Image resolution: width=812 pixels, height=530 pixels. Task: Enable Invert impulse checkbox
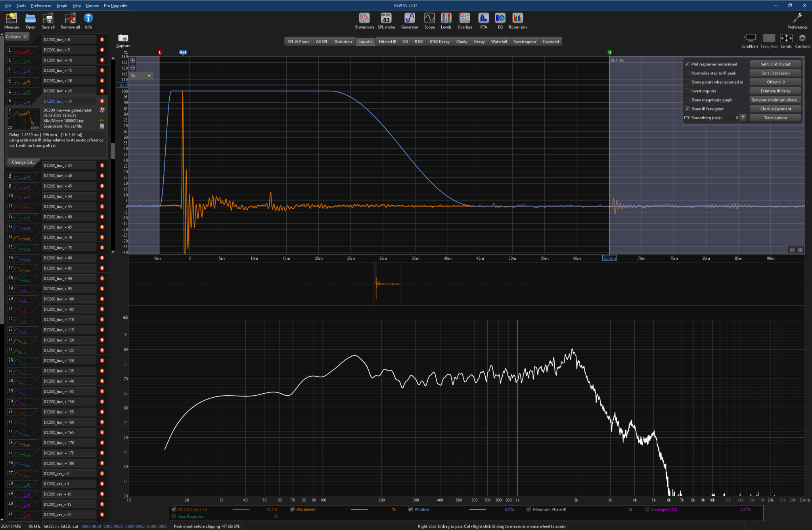(687, 91)
